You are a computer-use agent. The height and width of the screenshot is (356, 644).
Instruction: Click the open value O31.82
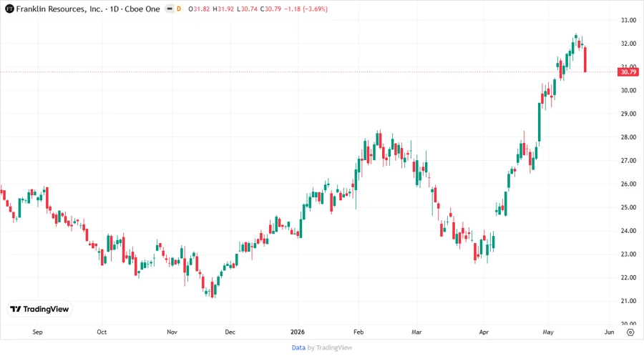[199, 9]
